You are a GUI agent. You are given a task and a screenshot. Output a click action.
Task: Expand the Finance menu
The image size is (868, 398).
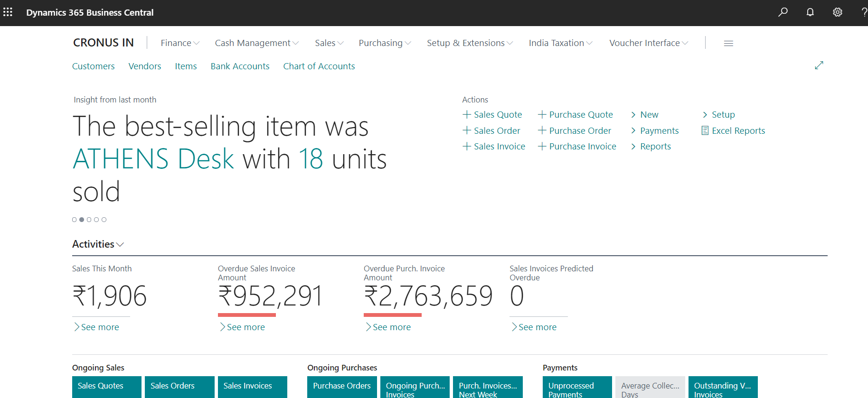pos(180,43)
